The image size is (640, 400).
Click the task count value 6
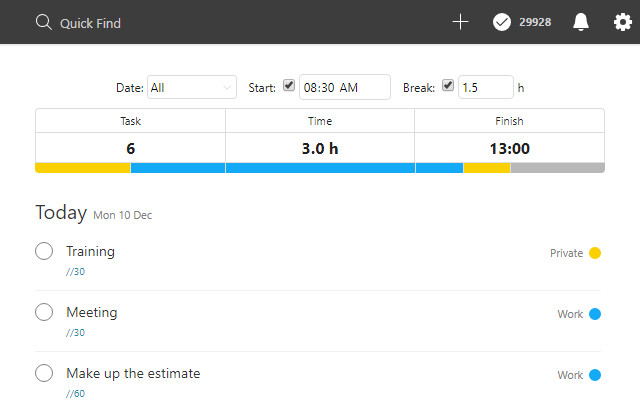130,149
